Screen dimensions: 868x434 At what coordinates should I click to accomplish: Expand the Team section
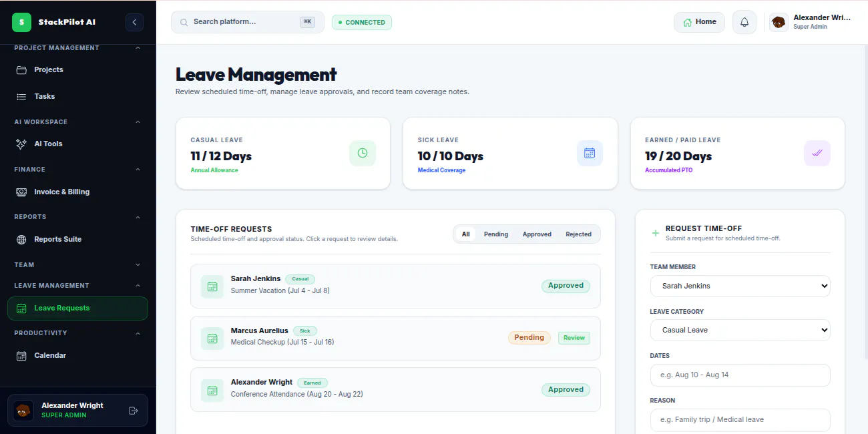pyautogui.click(x=77, y=265)
